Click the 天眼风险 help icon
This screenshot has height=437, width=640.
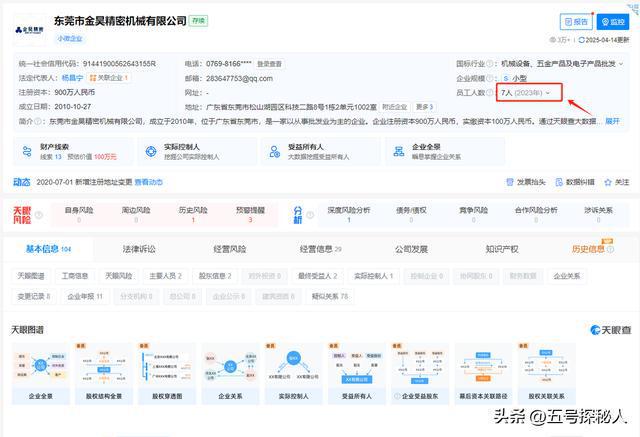click(x=38, y=215)
